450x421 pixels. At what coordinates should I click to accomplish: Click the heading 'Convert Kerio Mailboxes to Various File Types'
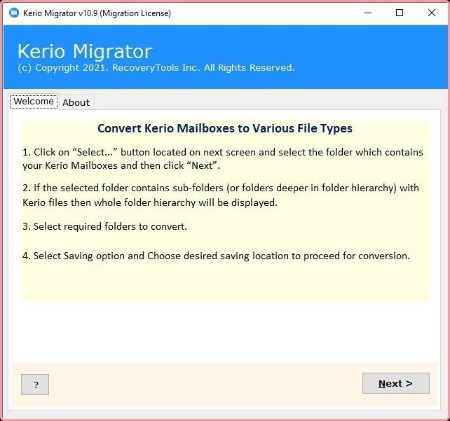click(x=225, y=128)
